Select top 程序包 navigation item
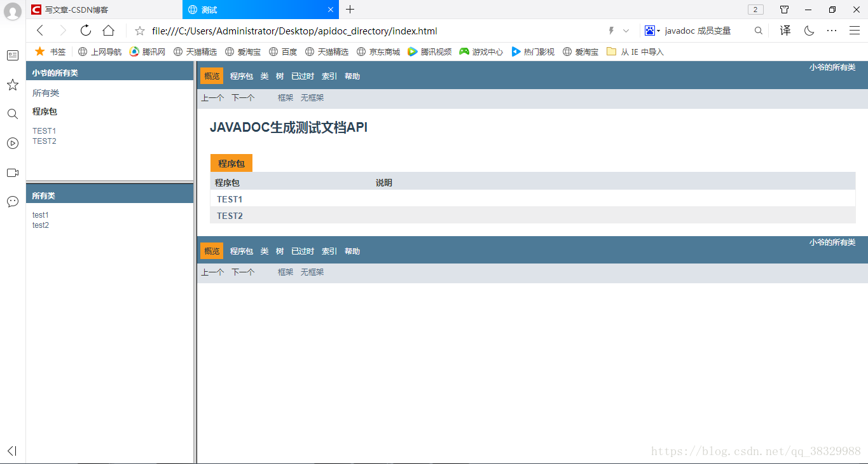Screen dimensions: 868x464 242,76
